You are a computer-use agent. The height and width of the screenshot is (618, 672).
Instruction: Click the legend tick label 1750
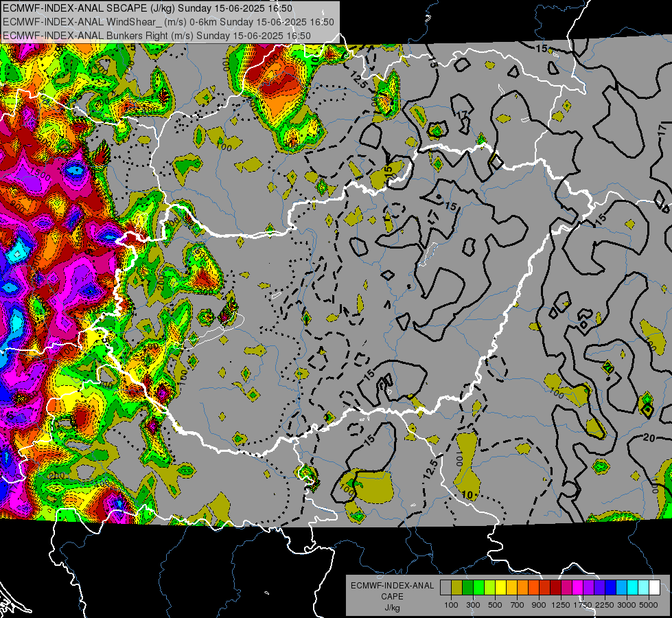583,605
